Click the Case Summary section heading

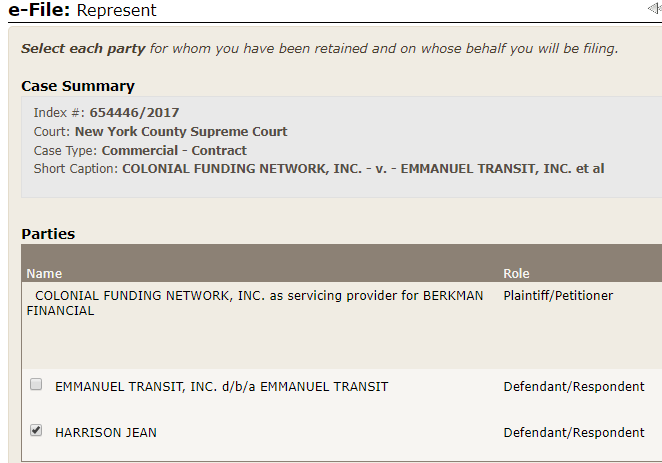pyautogui.click(x=77, y=86)
